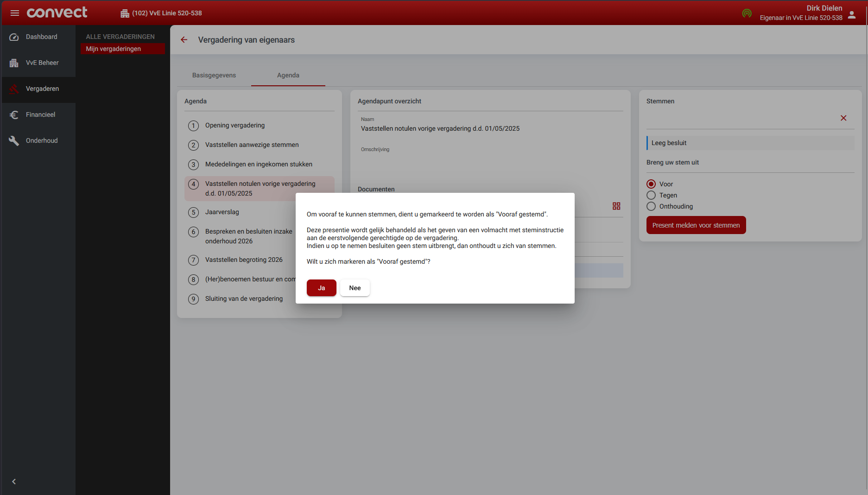Click the green connection status icon
This screenshot has width=868, height=495.
click(x=747, y=13)
